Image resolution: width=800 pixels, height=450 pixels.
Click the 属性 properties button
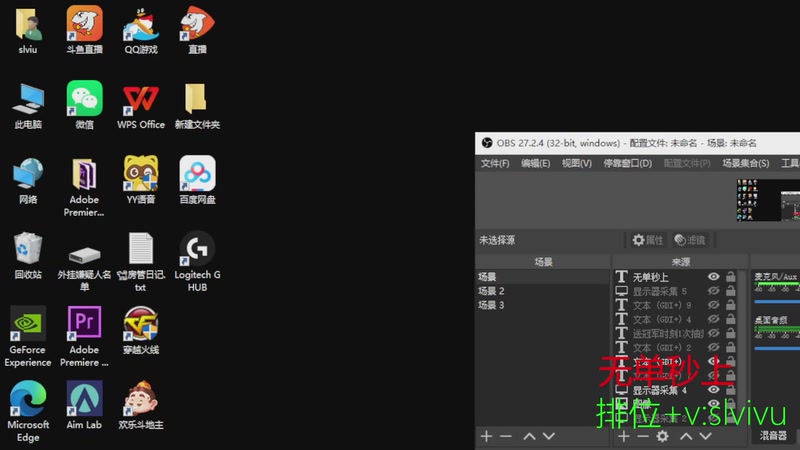648,240
